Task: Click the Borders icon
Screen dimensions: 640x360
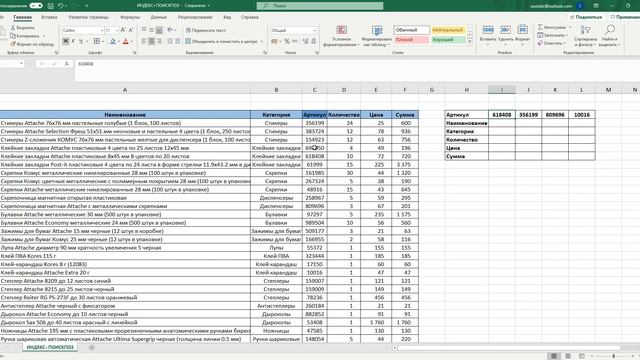Action: coord(96,41)
